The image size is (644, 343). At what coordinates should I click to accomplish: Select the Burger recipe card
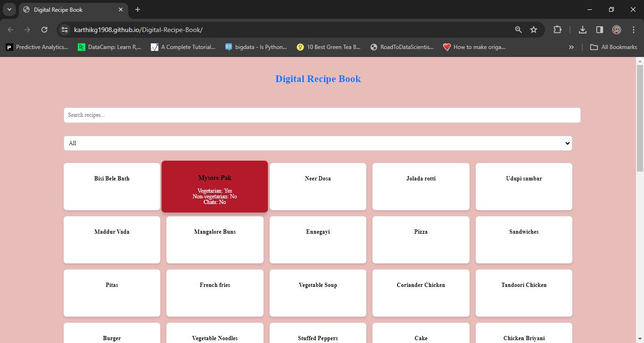pyautogui.click(x=112, y=333)
